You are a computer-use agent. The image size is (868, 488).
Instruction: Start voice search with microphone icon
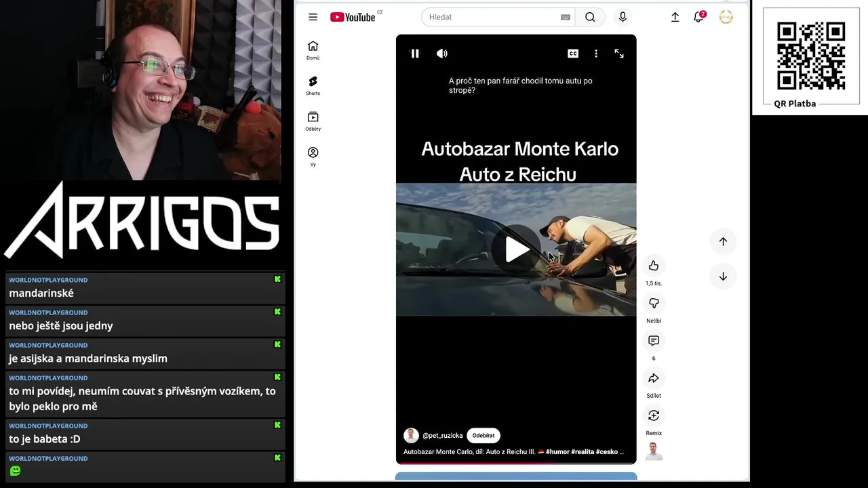(x=623, y=17)
